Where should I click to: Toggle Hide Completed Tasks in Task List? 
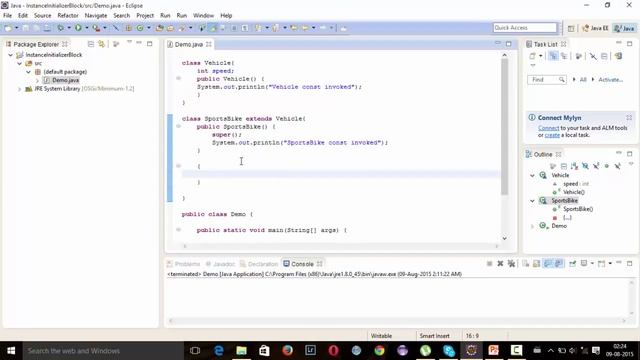(593, 56)
